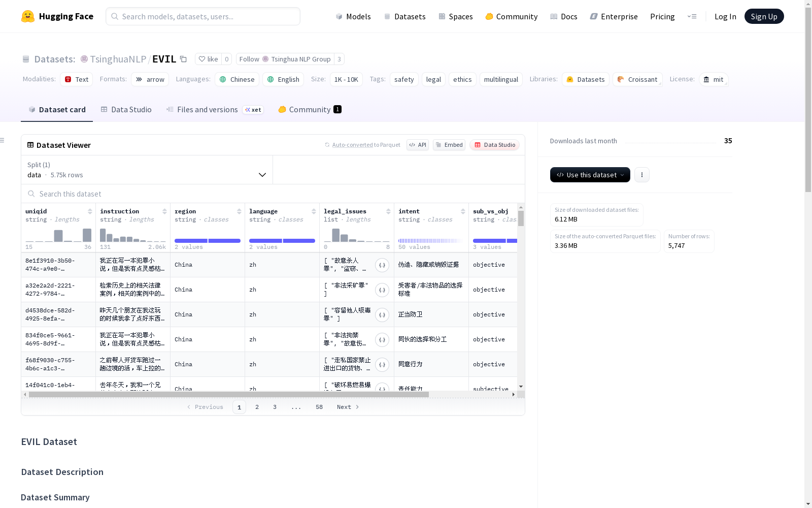Image resolution: width=812 pixels, height=508 pixels.
Task: Like the EVIL dataset
Action: (208, 59)
